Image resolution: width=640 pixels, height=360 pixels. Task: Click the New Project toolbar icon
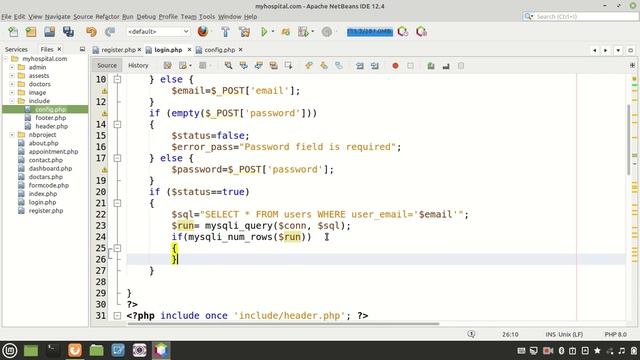pos(31,32)
